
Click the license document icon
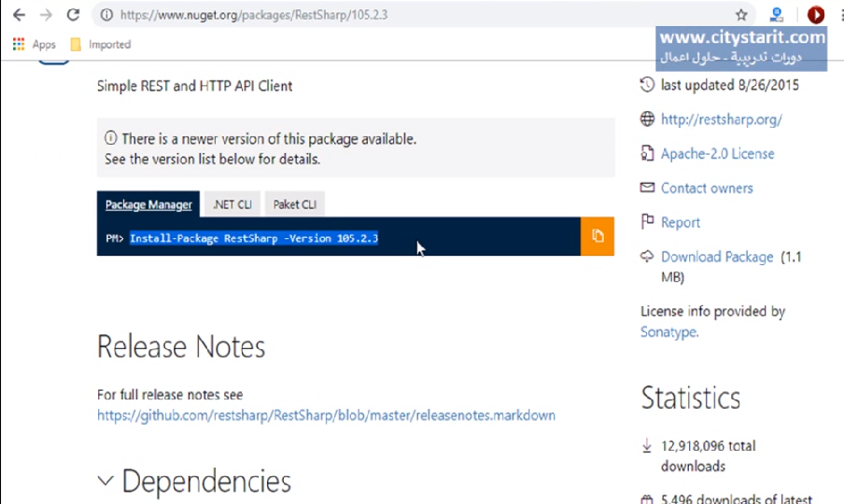(x=647, y=153)
